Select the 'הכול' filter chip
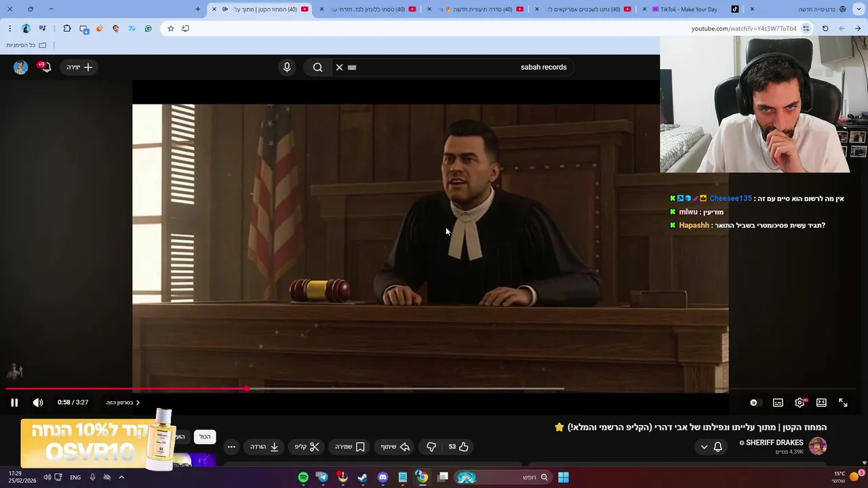This screenshot has width=868, height=488. 205,436
